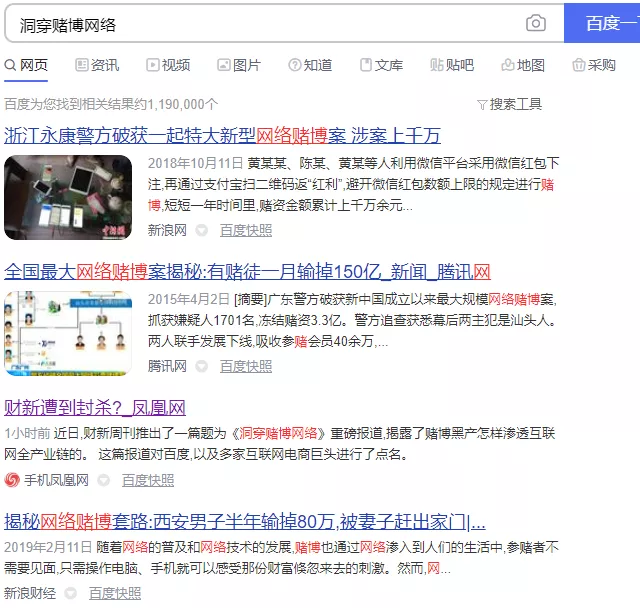The image size is (640, 608).
Task: Open 百度快照 for the 腾讯网 result
Action: (x=246, y=366)
